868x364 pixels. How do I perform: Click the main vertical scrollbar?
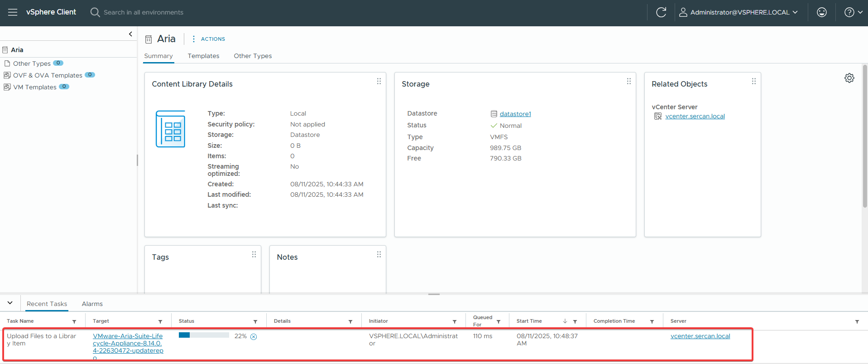click(x=865, y=136)
